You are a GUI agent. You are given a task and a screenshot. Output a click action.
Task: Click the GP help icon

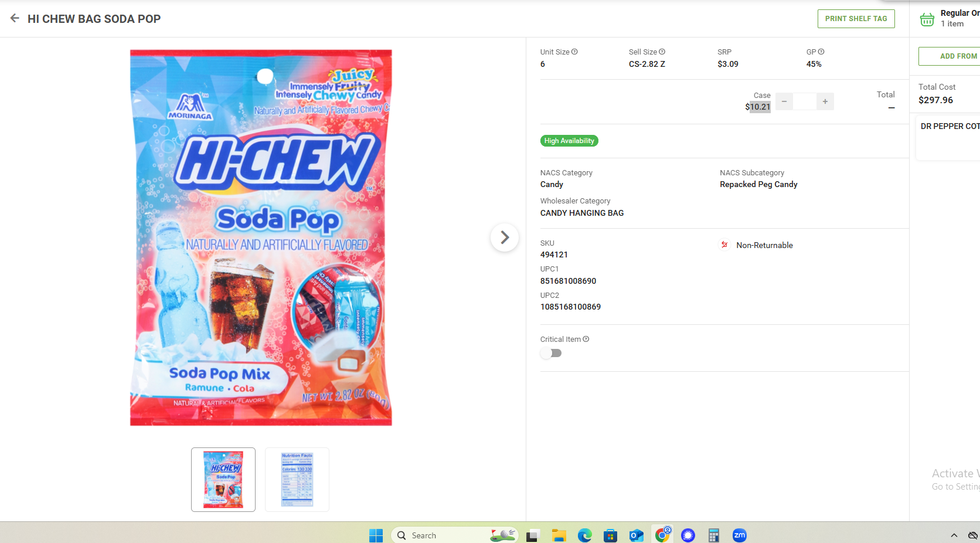[821, 52]
